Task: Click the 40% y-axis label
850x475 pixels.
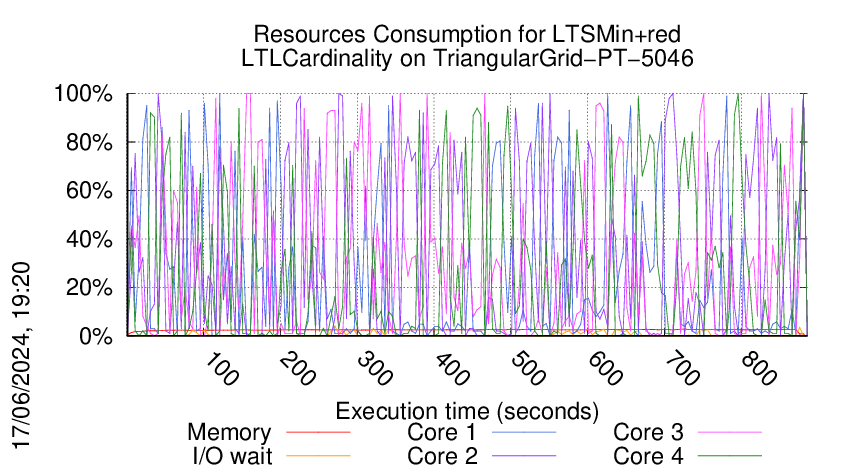Action: [x=89, y=239]
